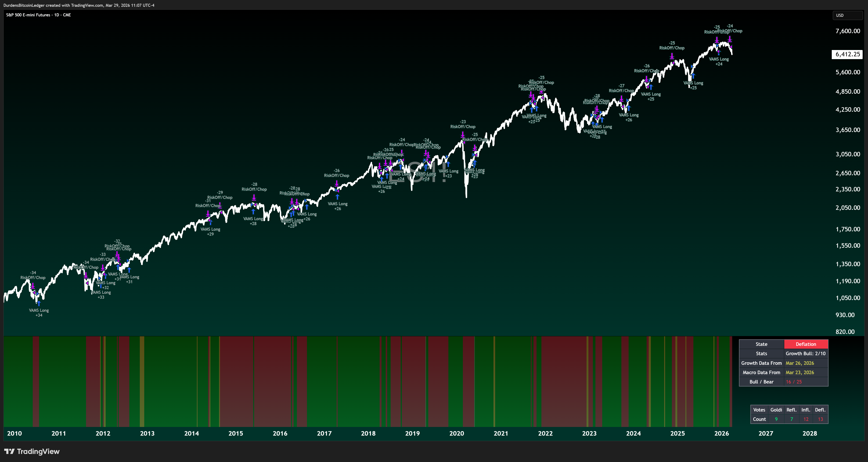
Task: Click the Growth Bull: 2/10 stats cell
Action: pos(806,354)
